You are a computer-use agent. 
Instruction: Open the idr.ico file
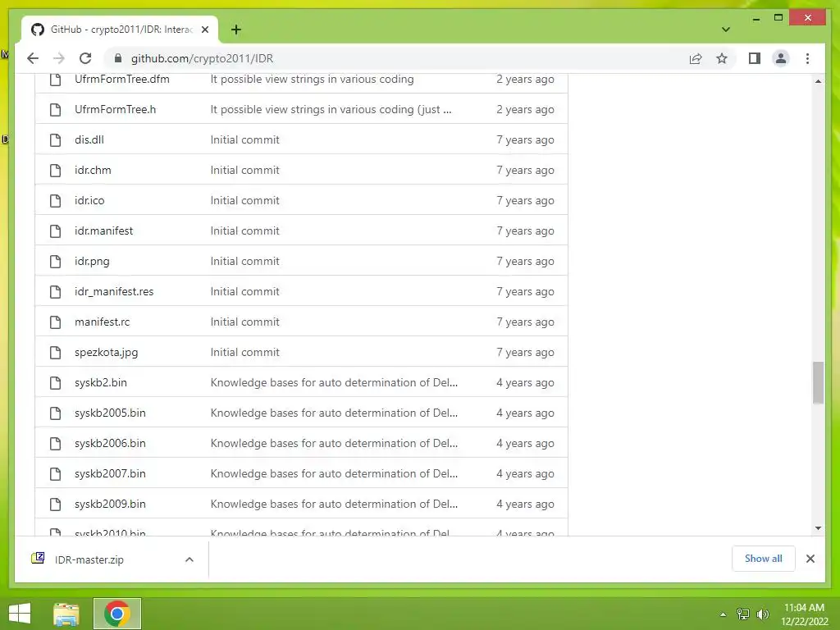tap(89, 200)
